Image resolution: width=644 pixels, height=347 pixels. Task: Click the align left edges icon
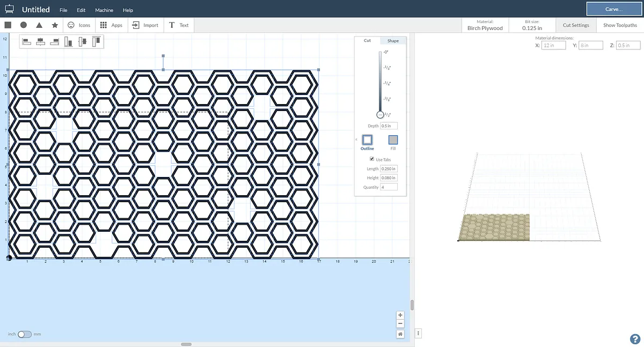coord(27,41)
